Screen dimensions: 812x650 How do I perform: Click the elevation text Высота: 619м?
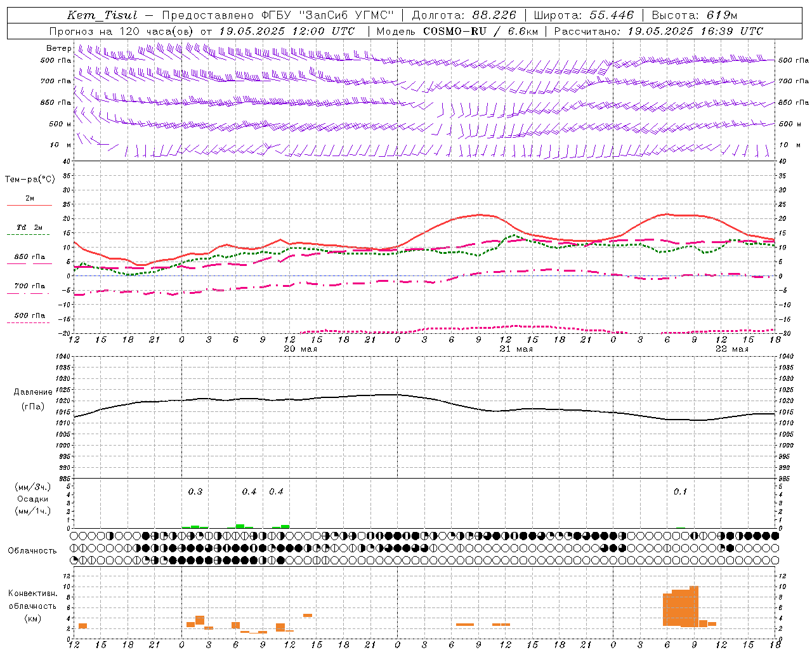point(695,15)
